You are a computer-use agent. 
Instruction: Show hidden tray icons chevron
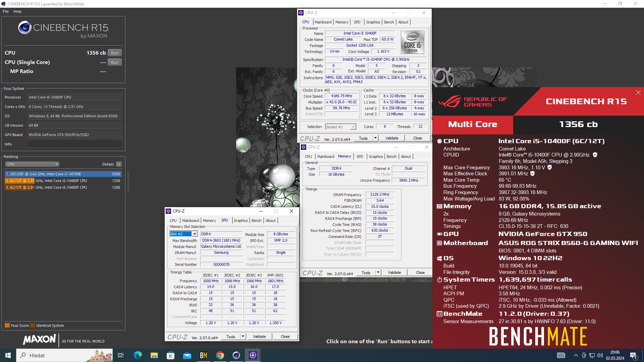(x=576, y=355)
